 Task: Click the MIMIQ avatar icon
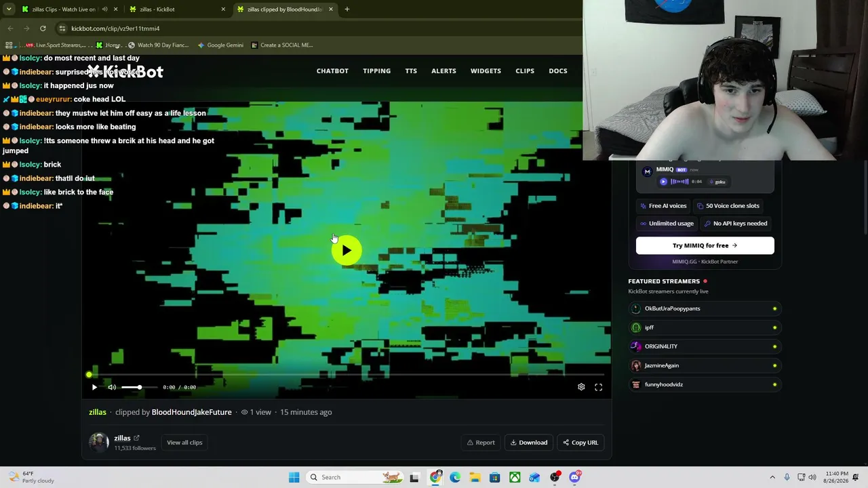(x=647, y=171)
